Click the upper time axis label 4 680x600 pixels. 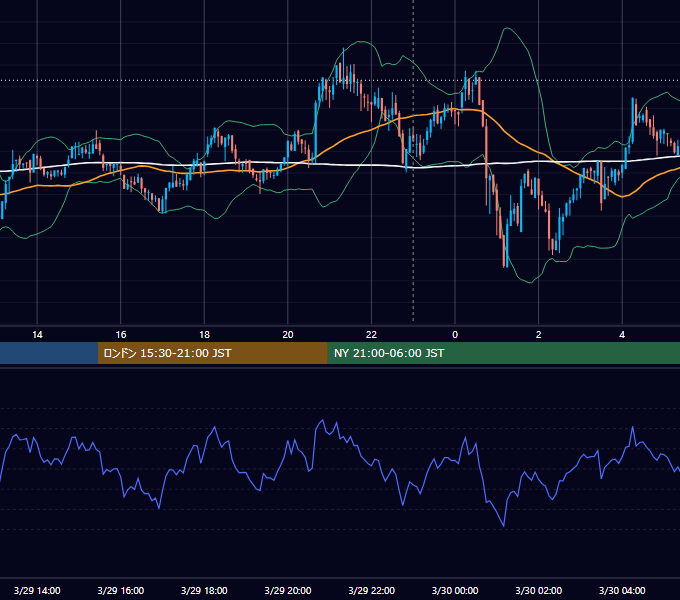[622, 335]
